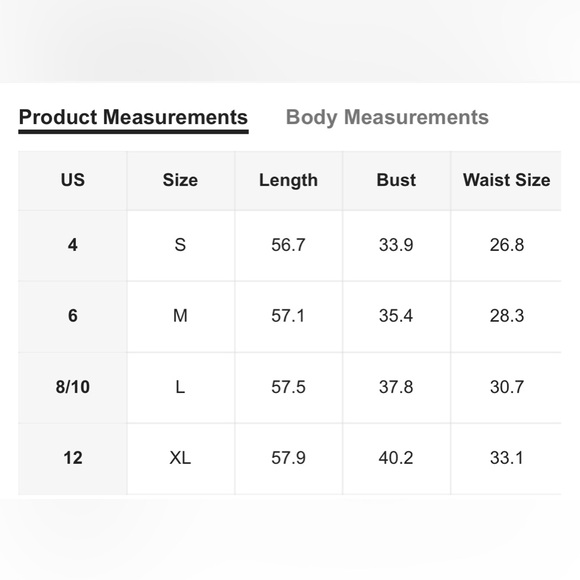Click the 30.7 waist value

(506, 387)
